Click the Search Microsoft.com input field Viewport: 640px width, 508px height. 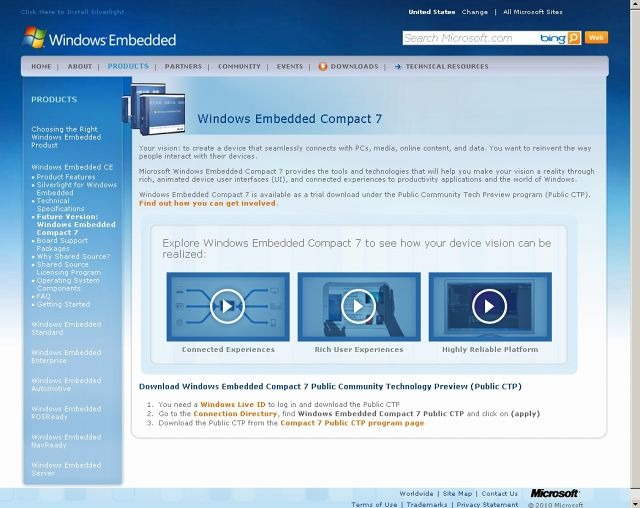point(471,38)
